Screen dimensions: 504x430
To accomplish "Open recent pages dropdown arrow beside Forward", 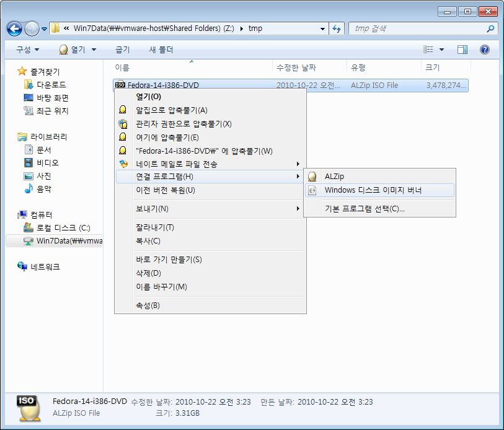I will coord(45,29).
